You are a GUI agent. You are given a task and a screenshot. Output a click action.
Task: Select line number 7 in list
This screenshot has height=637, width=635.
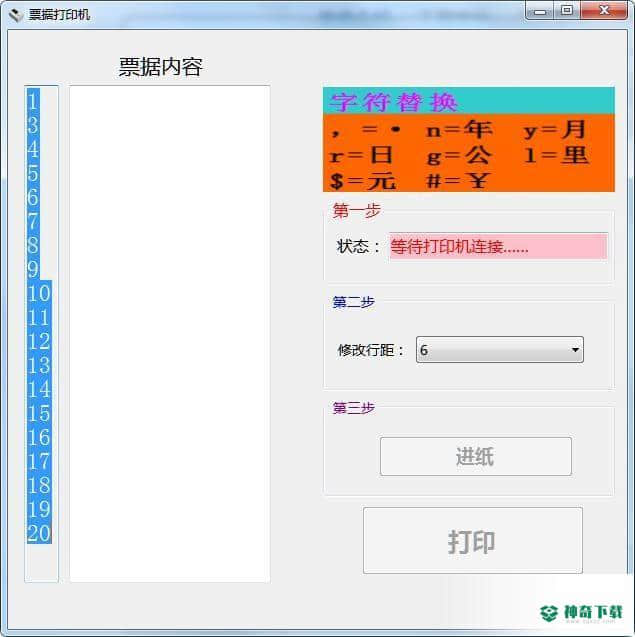click(x=33, y=221)
